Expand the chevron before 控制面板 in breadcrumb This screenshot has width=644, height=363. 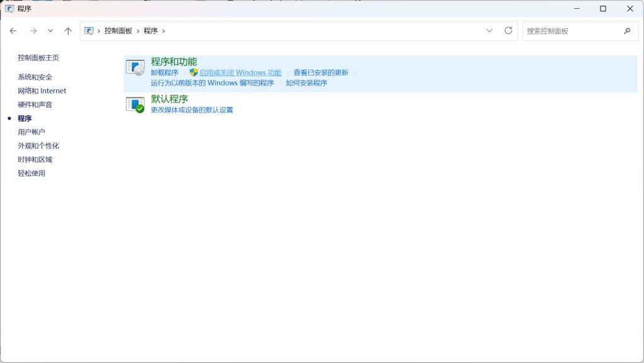(99, 31)
